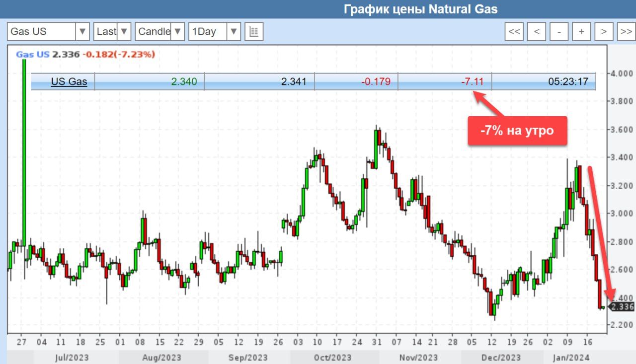This screenshot has height=364, width=636.
Task: Expand the 1Day timeframe dropdown
Action: [x=215, y=32]
